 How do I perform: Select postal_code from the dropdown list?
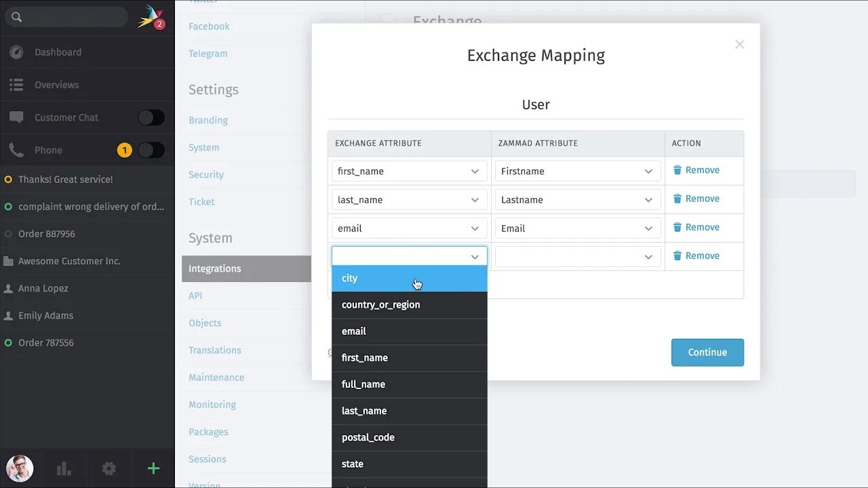(x=410, y=437)
